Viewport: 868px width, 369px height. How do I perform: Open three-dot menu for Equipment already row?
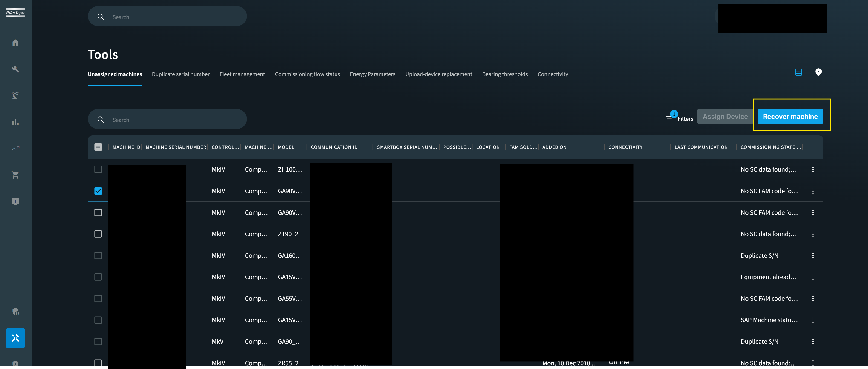coord(813,277)
